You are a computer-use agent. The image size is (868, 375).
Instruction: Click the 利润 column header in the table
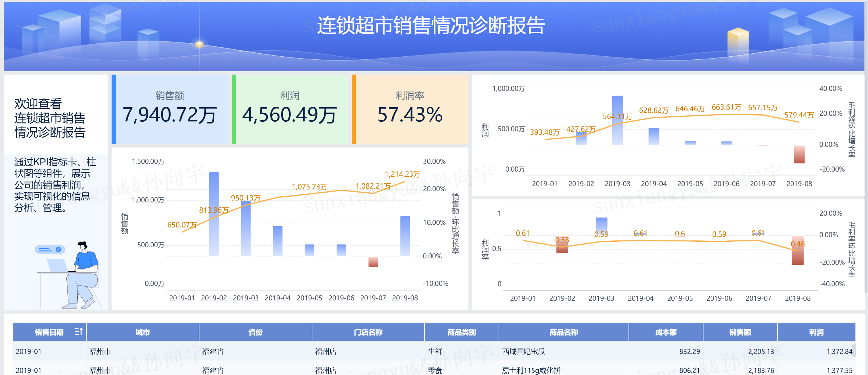816,332
